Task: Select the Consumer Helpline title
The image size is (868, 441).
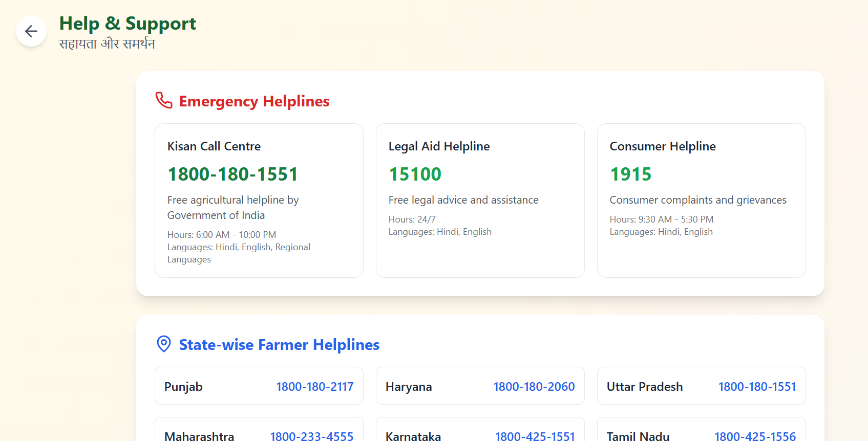Action: 663,146
